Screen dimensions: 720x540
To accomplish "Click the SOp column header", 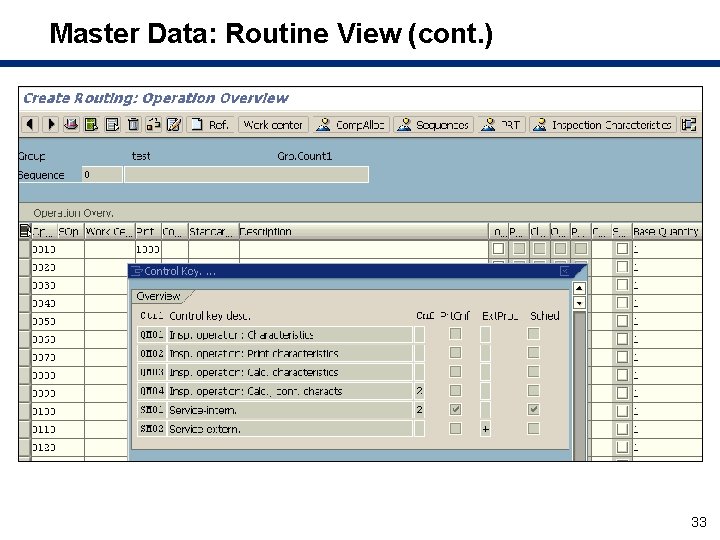I will tap(69, 231).
